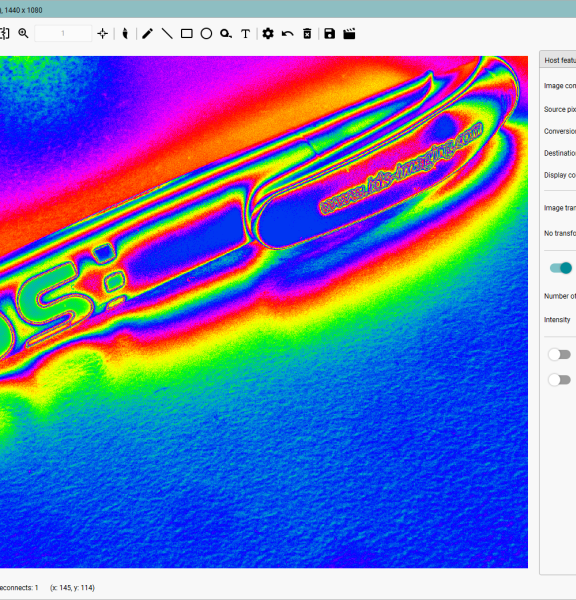Select the circle shape tool
Screen dimensions: 576x600
click(x=206, y=34)
